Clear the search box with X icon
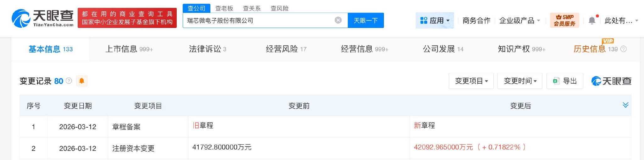 click(338, 20)
